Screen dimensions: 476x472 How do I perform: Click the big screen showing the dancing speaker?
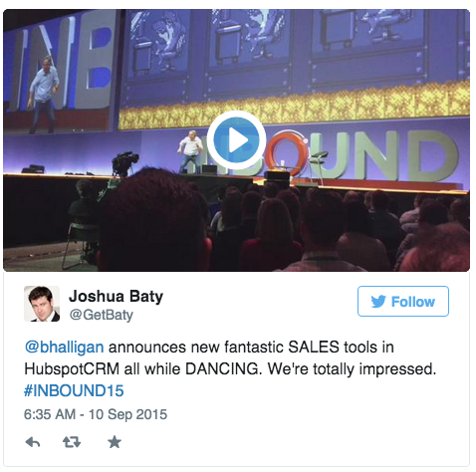[57, 72]
